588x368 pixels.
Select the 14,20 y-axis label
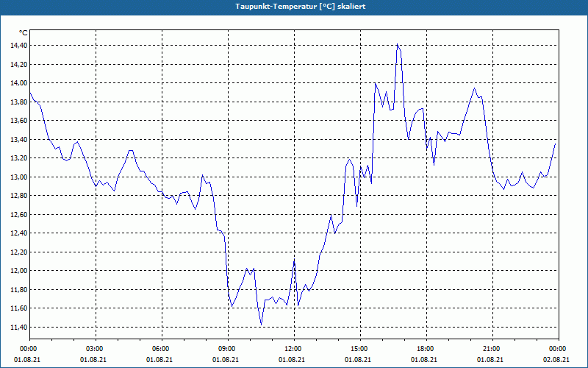click(x=19, y=64)
